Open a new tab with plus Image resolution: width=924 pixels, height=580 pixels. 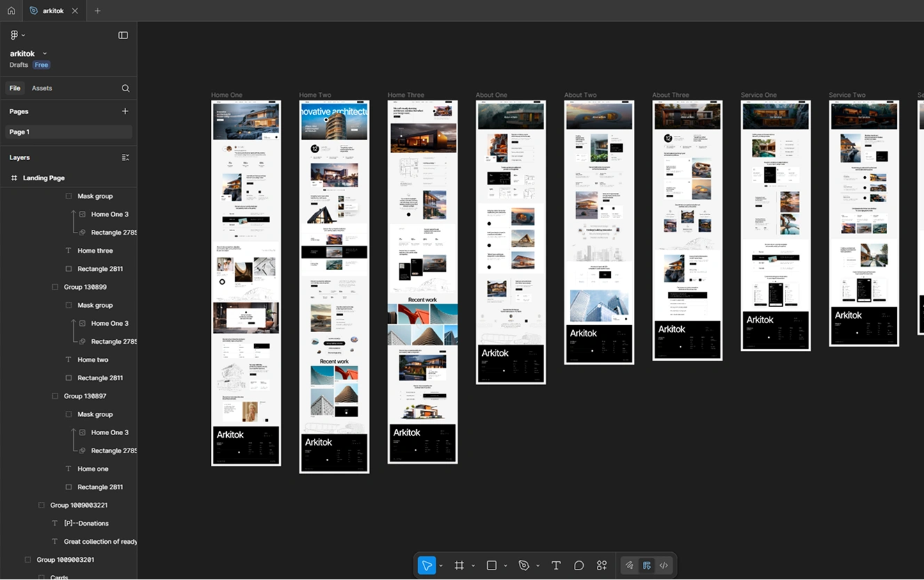tap(97, 10)
